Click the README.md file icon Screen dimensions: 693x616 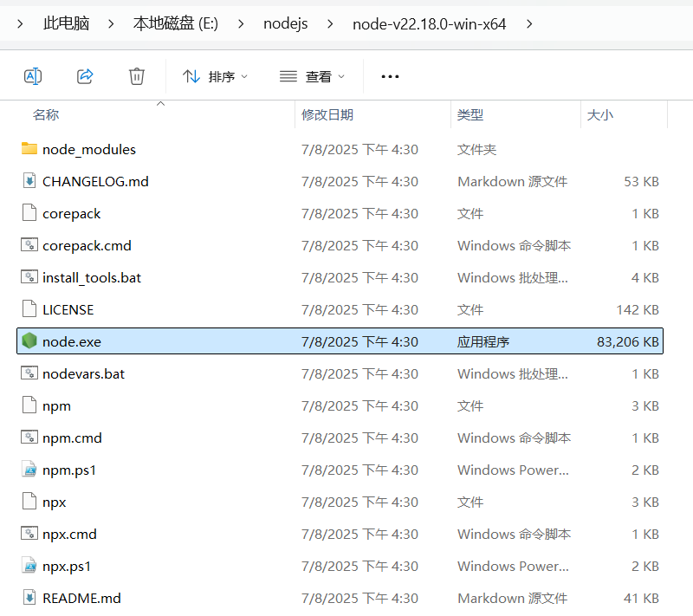[29, 598]
